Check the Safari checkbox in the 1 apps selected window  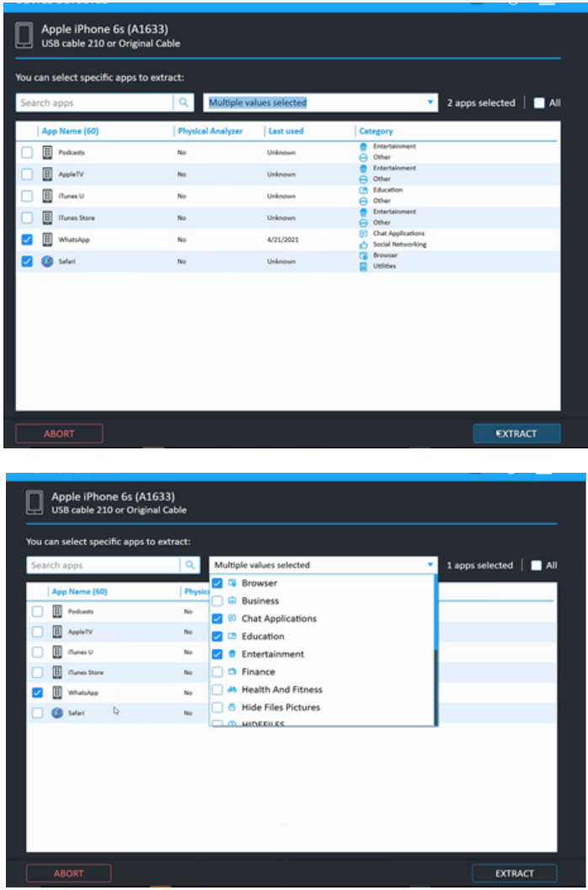click(37, 713)
